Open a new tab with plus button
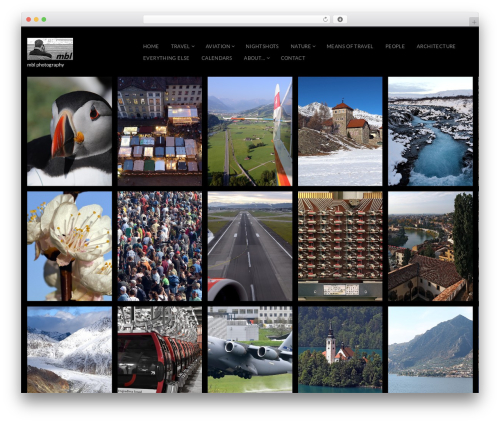 [474, 22]
